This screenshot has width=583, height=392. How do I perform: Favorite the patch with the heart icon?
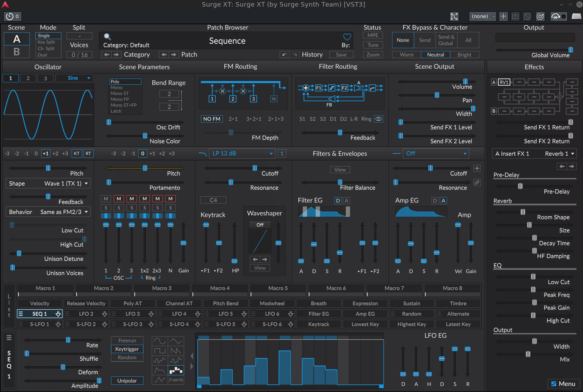tap(347, 37)
